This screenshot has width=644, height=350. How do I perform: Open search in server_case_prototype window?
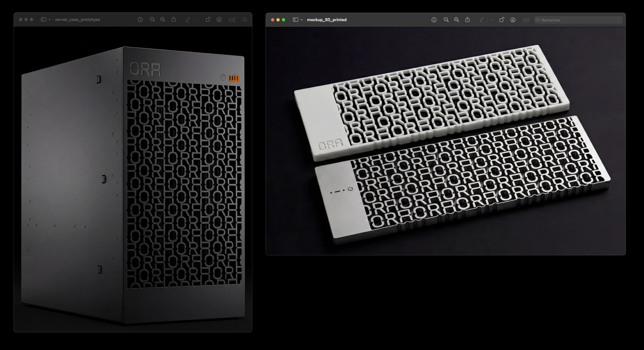pyautogui.click(x=245, y=20)
